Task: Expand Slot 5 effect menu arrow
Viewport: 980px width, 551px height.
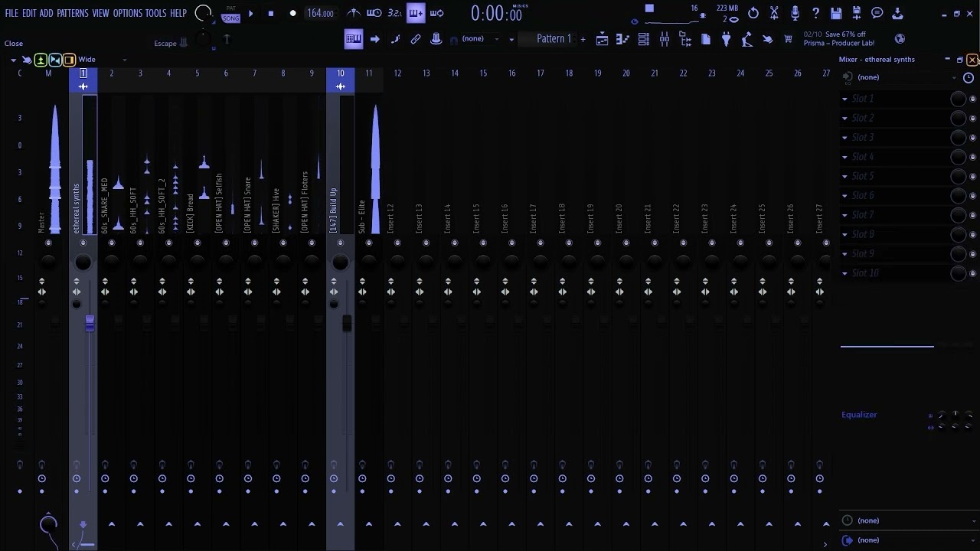Action: click(845, 176)
